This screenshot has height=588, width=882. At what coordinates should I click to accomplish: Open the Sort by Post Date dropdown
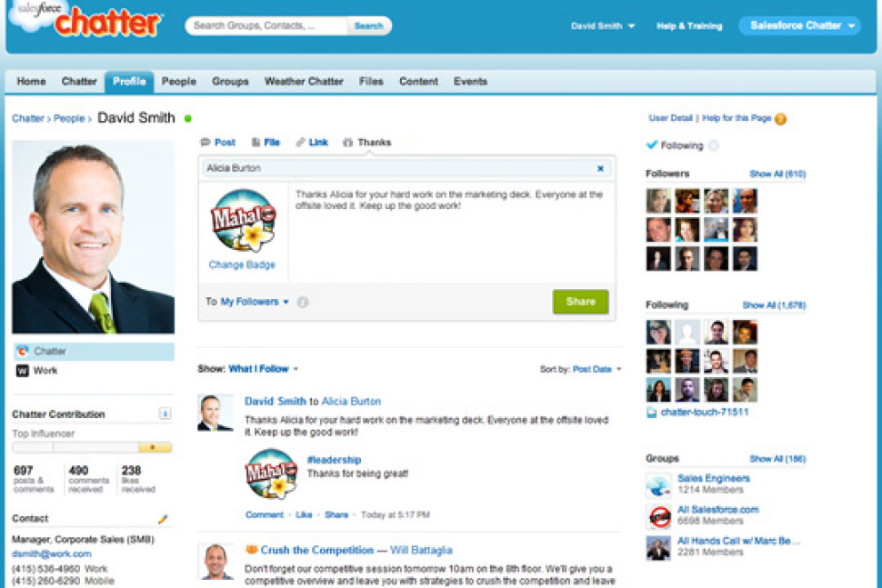point(596,369)
